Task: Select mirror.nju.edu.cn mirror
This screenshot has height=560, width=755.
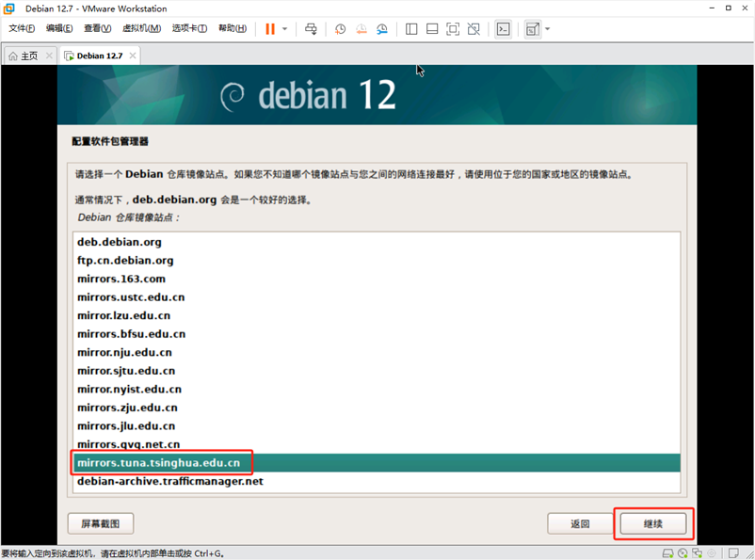Action: (377, 352)
